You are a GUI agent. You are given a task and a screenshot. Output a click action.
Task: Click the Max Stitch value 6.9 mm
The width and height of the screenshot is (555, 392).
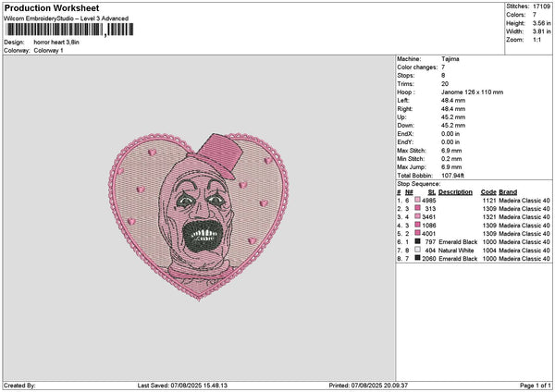(x=451, y=151)
